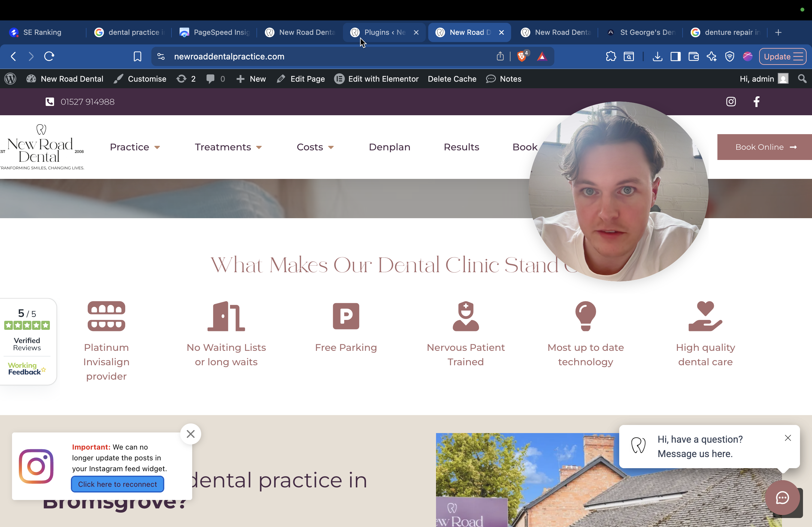Click the Book Online button

click(764, 147)
